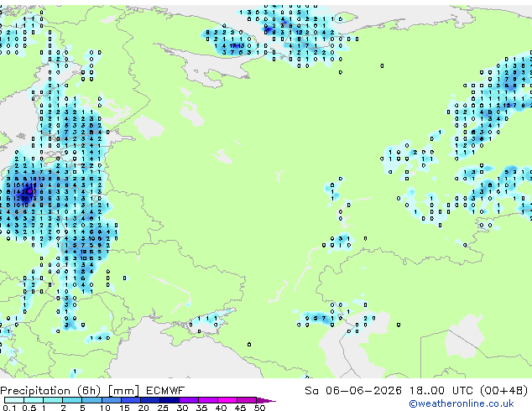Click the arrow-shaped 50 mm legend end cap
The image size is (532, 411).
point(265,400)
